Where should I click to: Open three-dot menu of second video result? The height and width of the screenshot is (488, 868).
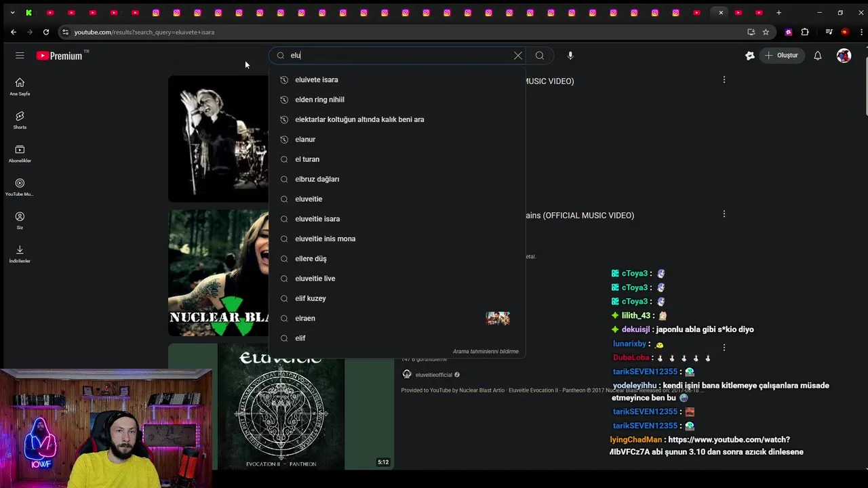(x=724, y=214)
